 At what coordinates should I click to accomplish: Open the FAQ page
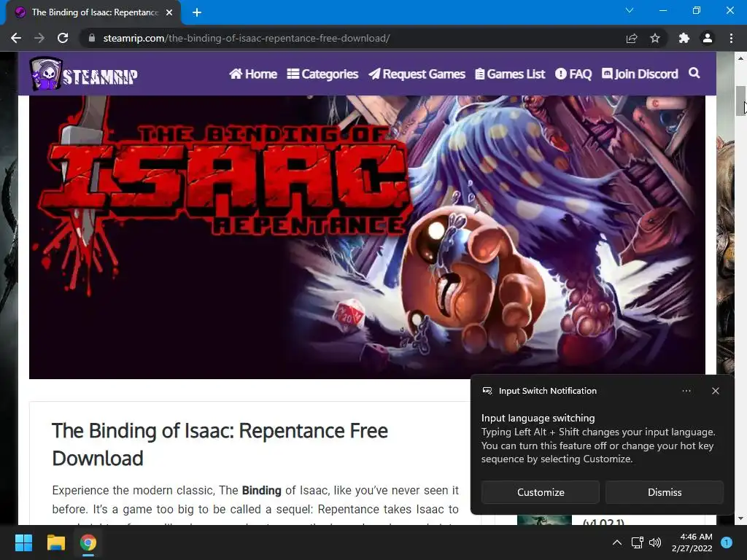click(573, 74)
